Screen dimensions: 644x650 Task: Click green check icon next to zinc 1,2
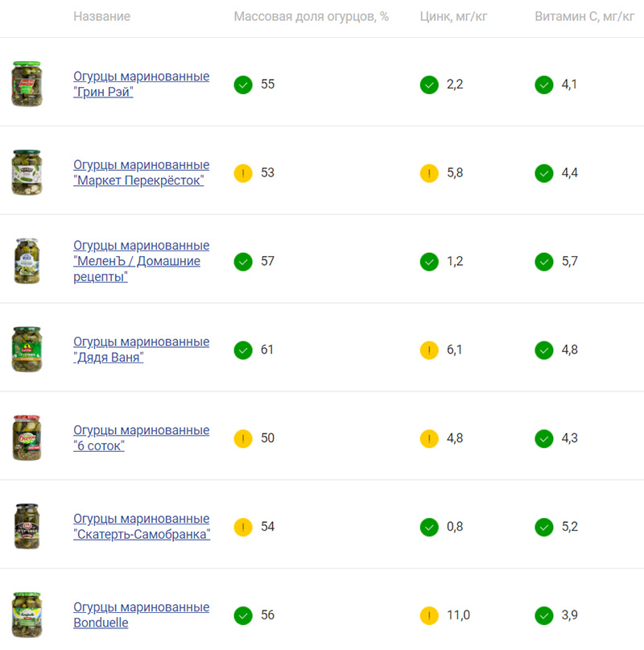point(429,262)
